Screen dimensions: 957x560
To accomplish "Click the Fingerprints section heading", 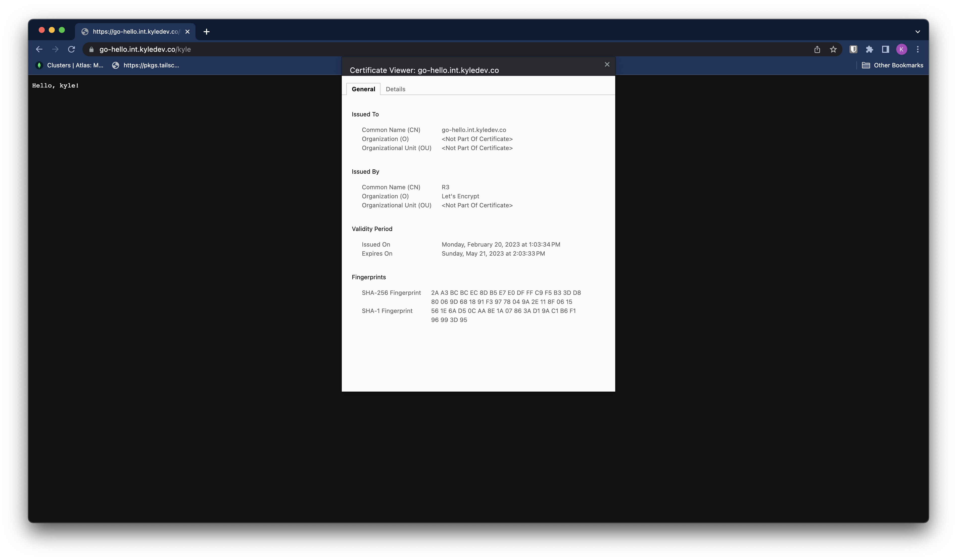I will click(368, 277).
